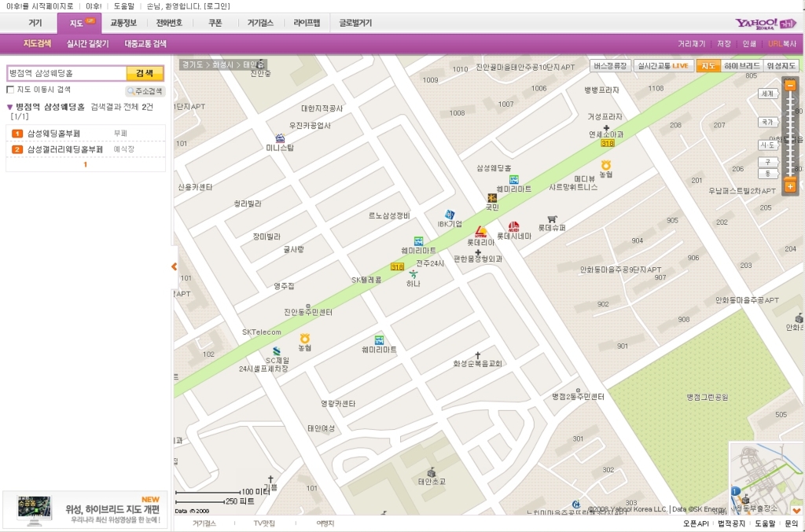Toggle the mini overview map arrow

796,511
